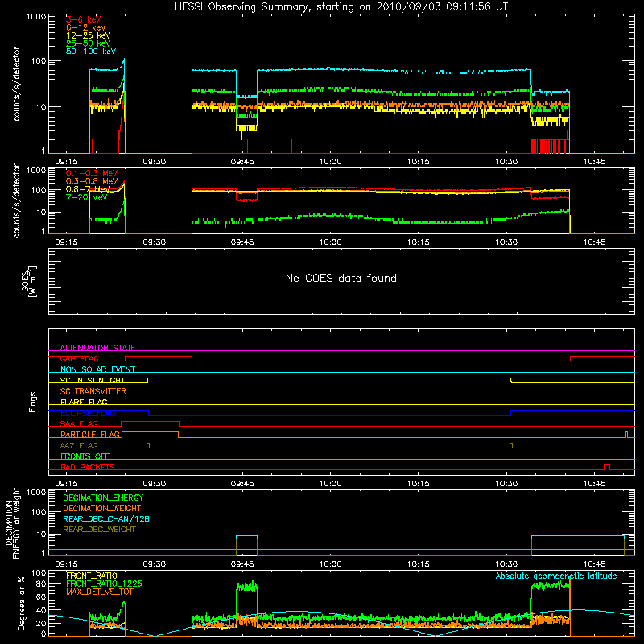Select the BAD_PACKETS flag label

click(88, 467)
